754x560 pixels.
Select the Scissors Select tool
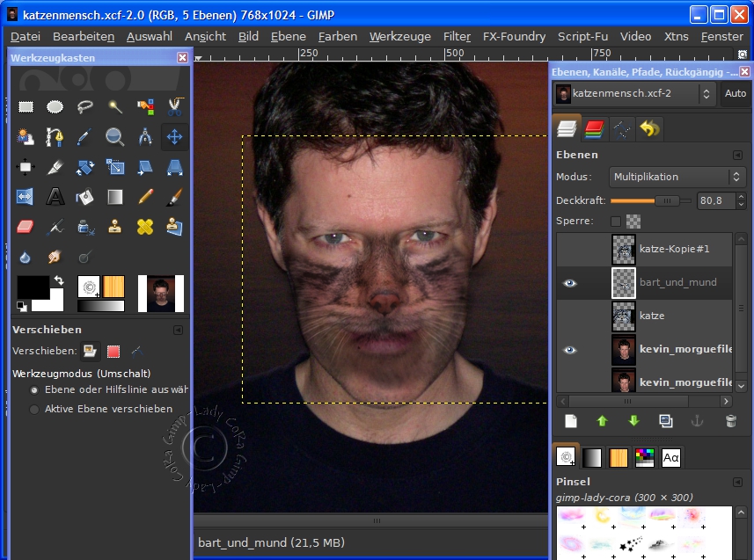click(174, 106)
